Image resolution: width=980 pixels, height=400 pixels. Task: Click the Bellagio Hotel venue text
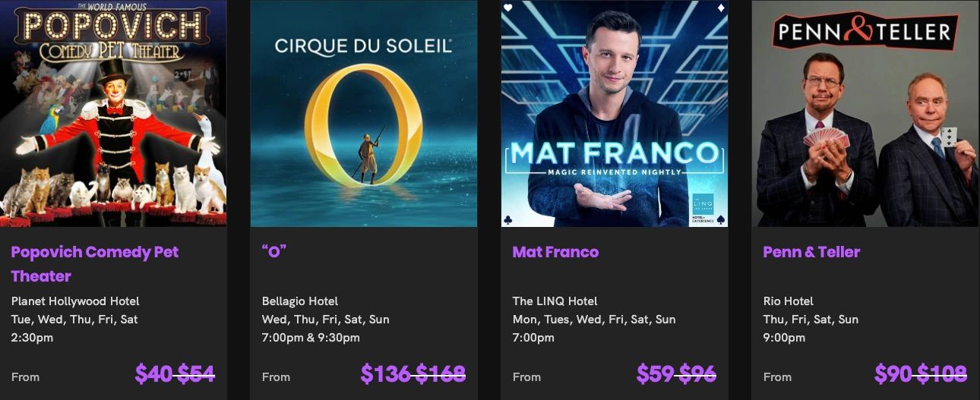pyautogui.click(x=300, y=301)
